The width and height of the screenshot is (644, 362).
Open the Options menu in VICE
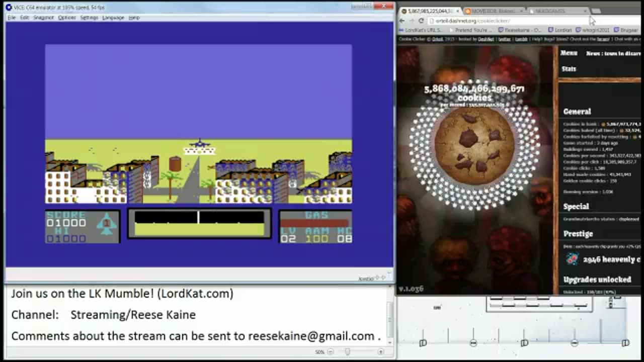[67, 18]
